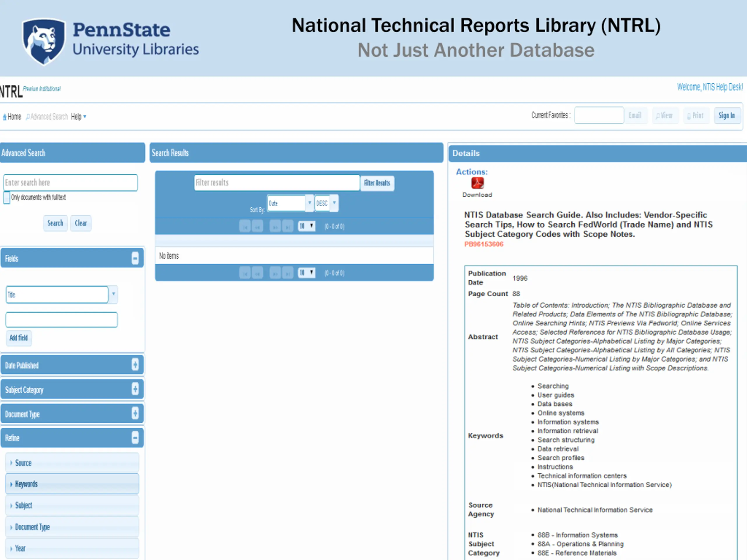
Task: Click top pager first-page icon
Action: 245,227
